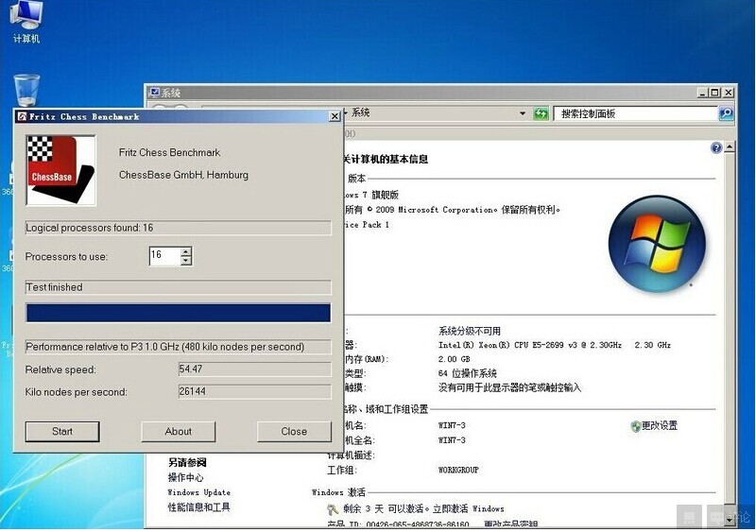
Task: Click the ChessBase logo image
Action: coord(60,170)
